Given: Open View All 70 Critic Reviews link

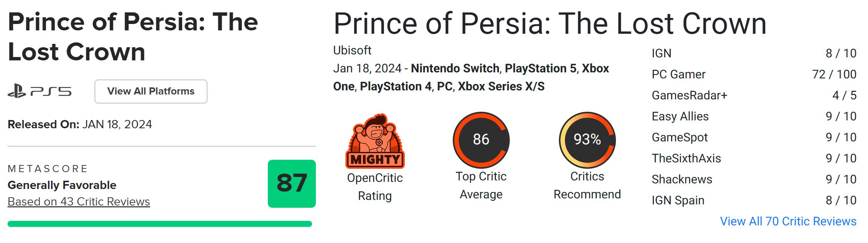Looking at the screenshot, I should click(x=788, y=221).
